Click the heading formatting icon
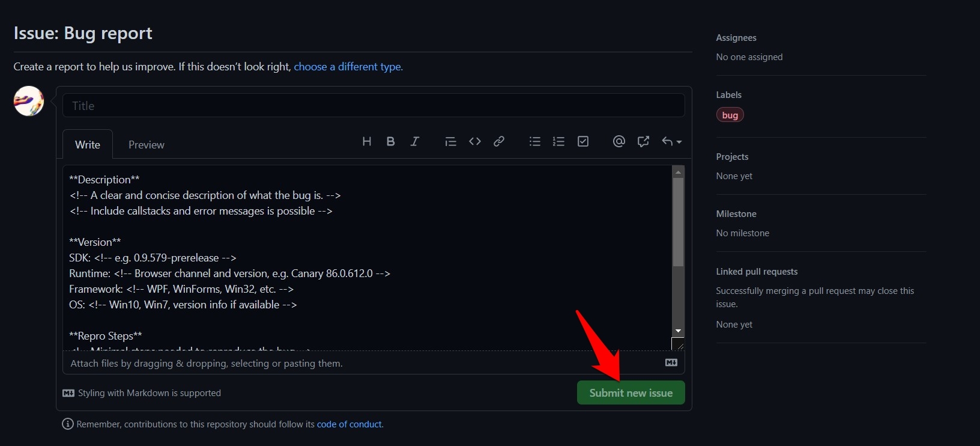The image size is (980, 446). tap(367, 141)
